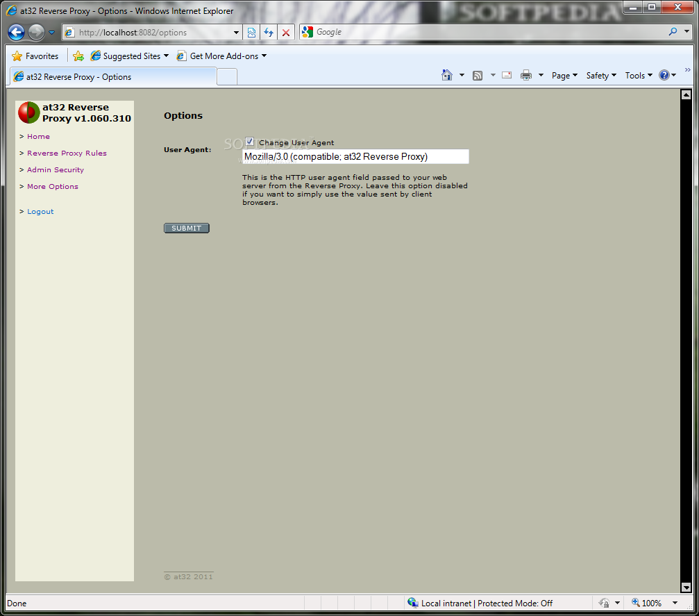Viewport: 699px width, 616px height.
Task: Stop loading with the red X icon
Action: [286, 33]
